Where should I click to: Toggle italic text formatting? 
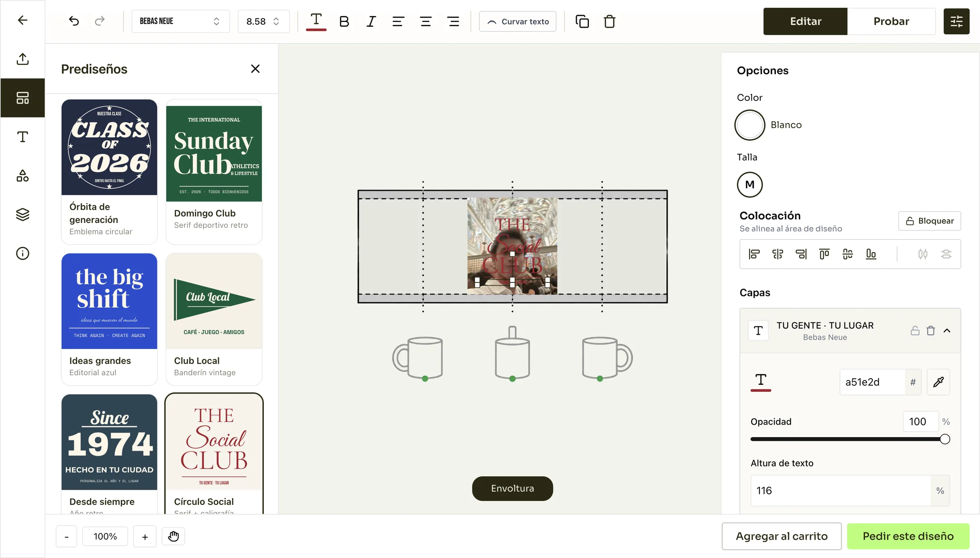[x=371, y=21]
